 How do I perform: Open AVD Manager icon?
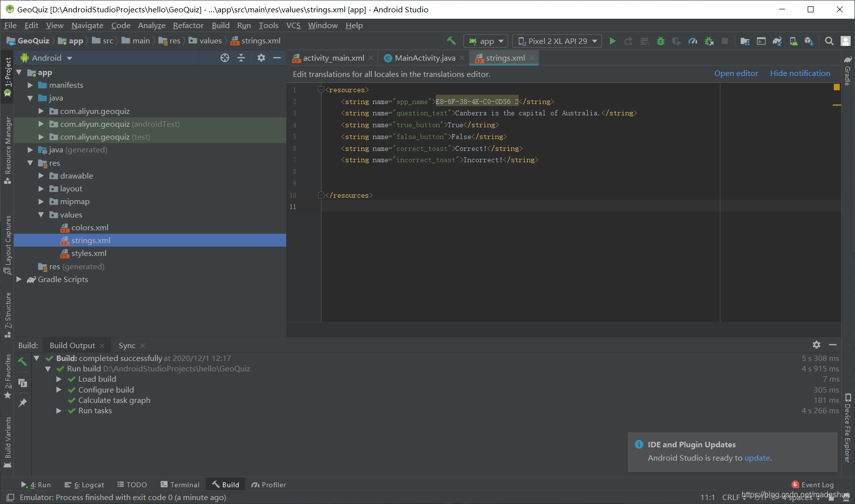coord(793,41)
